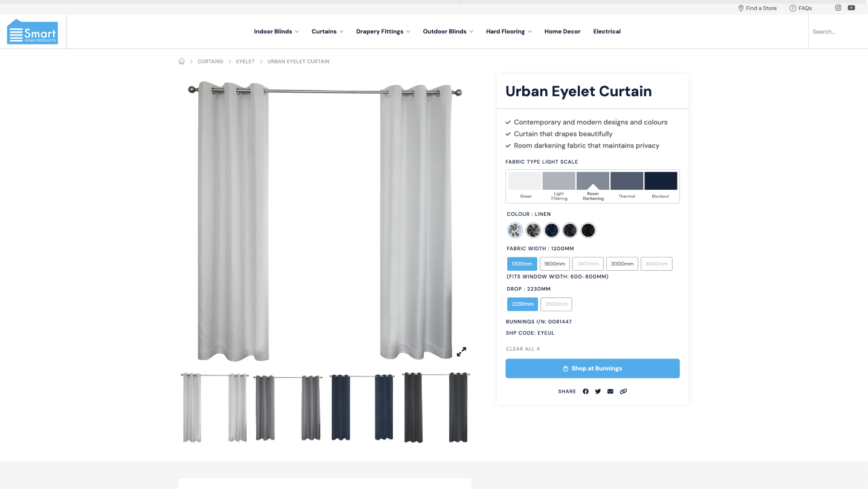Click Shop at Bunnings button
The height and width of the screenshot is (489, 868).
tap(592, 368)
